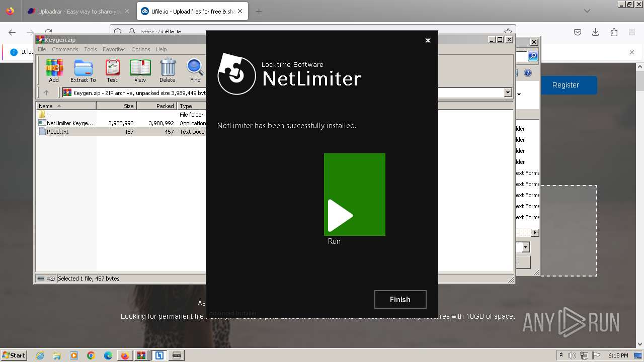The width and height of the screenshot is (644, 362).
Task: Click the NetLimiter installer taskbar icon
Action: coord(159,355)
